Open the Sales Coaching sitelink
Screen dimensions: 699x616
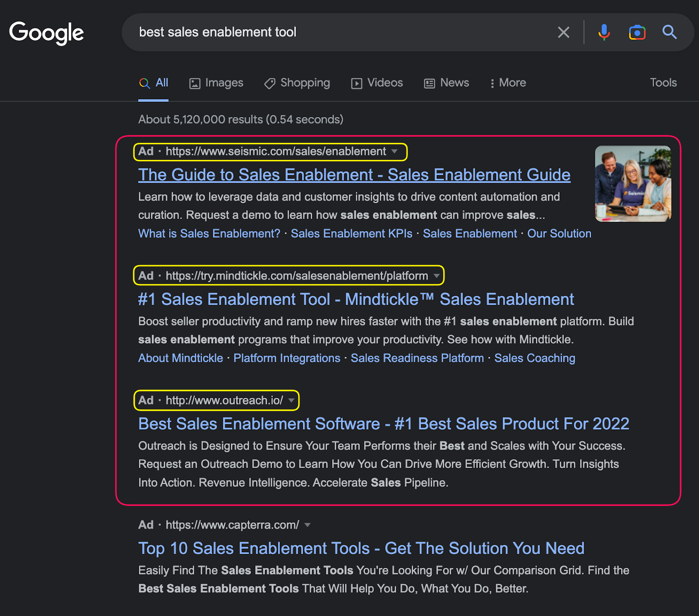point(535,358)
